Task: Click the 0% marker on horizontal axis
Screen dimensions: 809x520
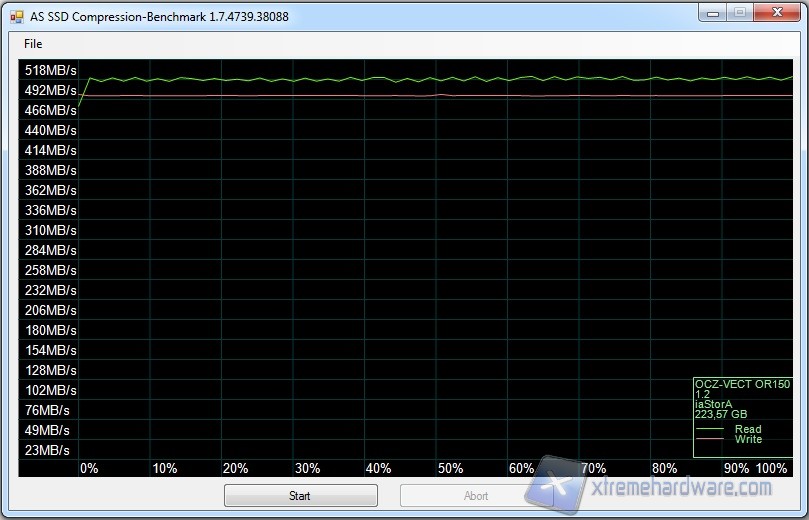Action: tap(89, 468)
